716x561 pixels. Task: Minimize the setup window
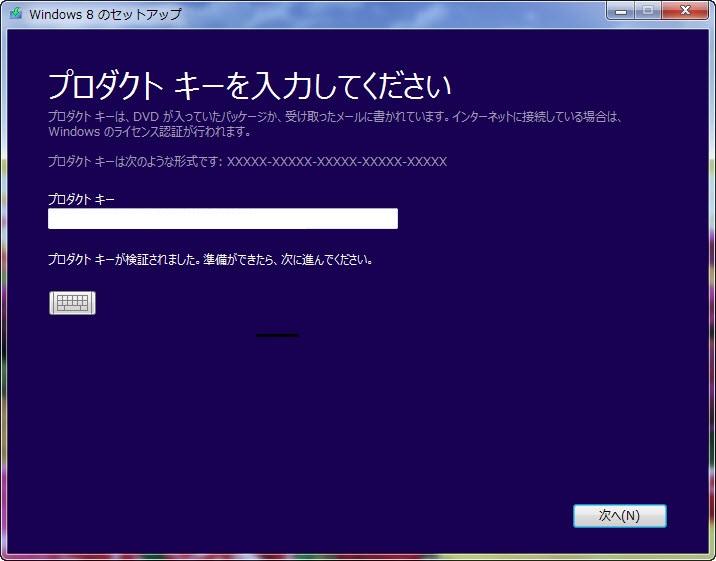pos(621,10)
